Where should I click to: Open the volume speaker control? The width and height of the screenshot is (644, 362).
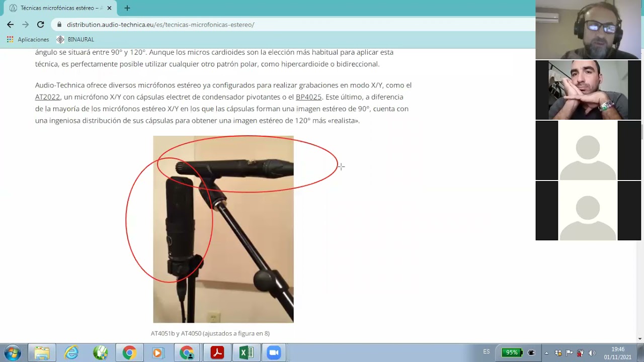coord(592,353)
